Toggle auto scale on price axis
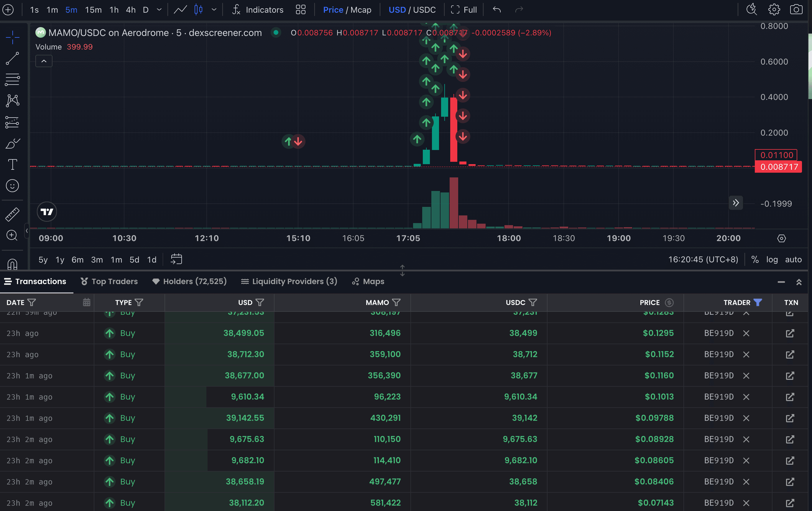The width and height of the screenshot is (812, 511). pyautogui.click(x=793, y=260)
